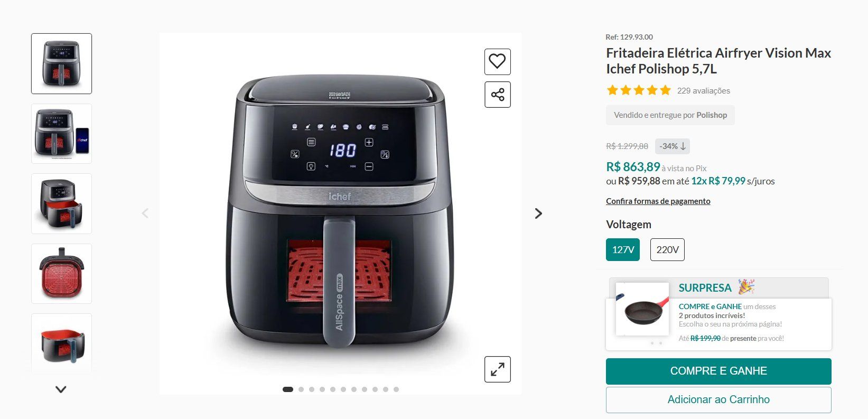Viewport: 868px width, 419px height.
Task: Open Confira formas de pagamento link
Action: click(x=658, y=201)
